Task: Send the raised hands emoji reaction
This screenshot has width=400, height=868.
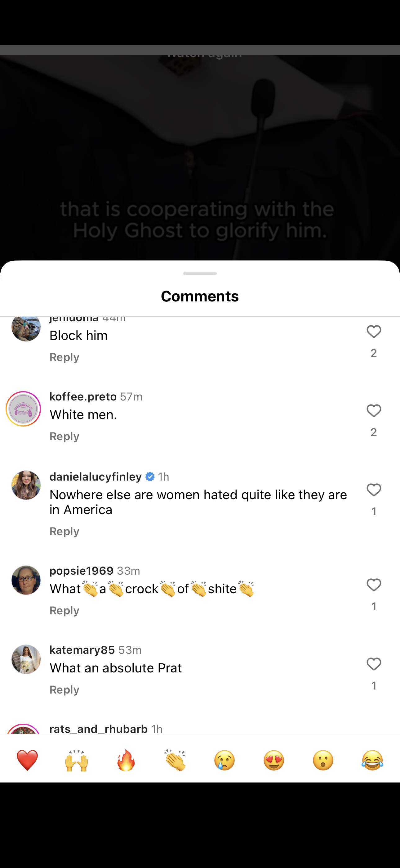Action: (x=76, y=761)
